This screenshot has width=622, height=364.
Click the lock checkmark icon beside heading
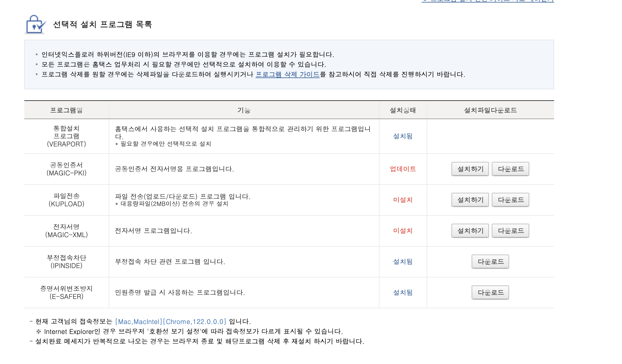pyautogui.click(x=35, y=25)
